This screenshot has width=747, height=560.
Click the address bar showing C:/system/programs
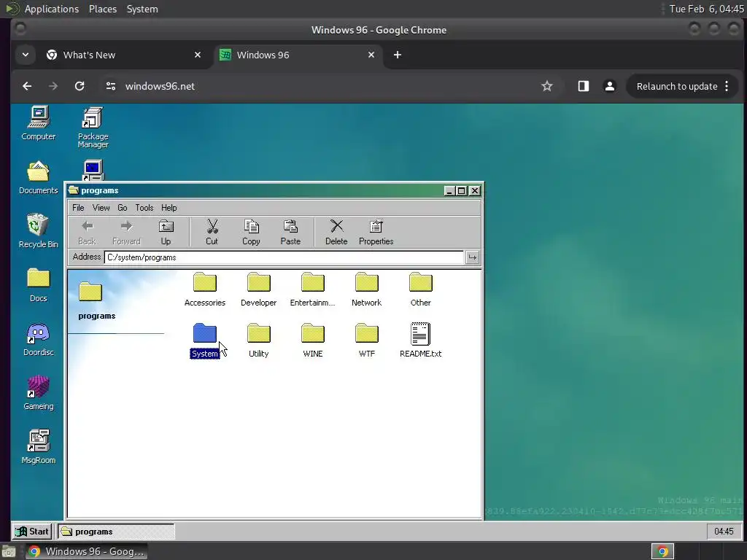coord(284,257)
